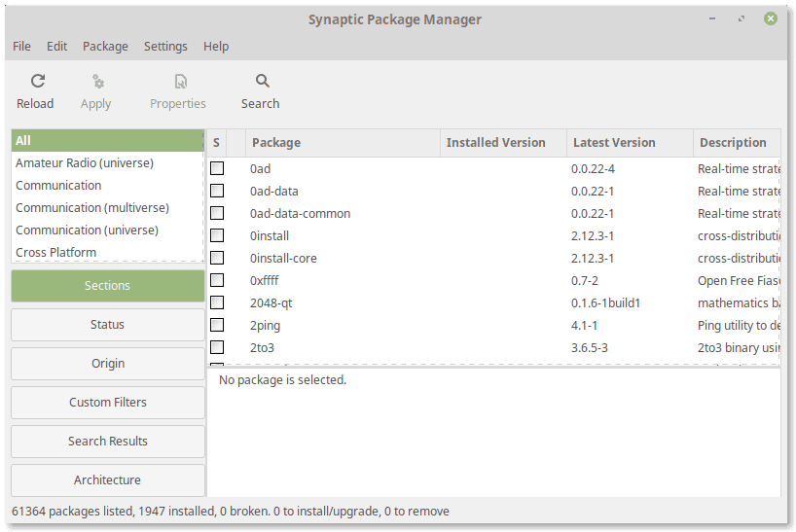The width and height of the screenshot is (796, 532).
Task: Click the Architecture filter button
Action: [108, 479]
